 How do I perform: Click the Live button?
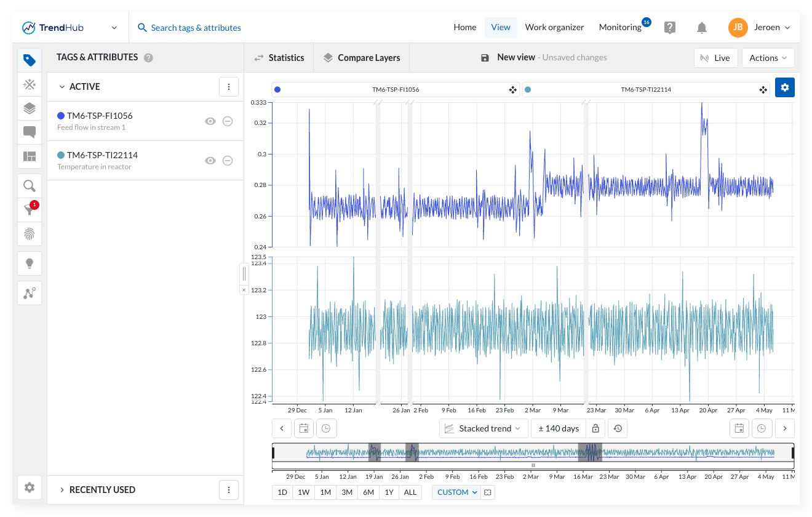coord(715,58)
